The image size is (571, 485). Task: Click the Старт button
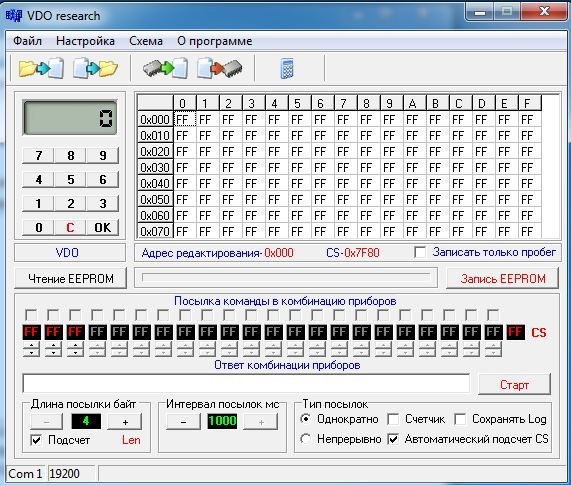514,385
